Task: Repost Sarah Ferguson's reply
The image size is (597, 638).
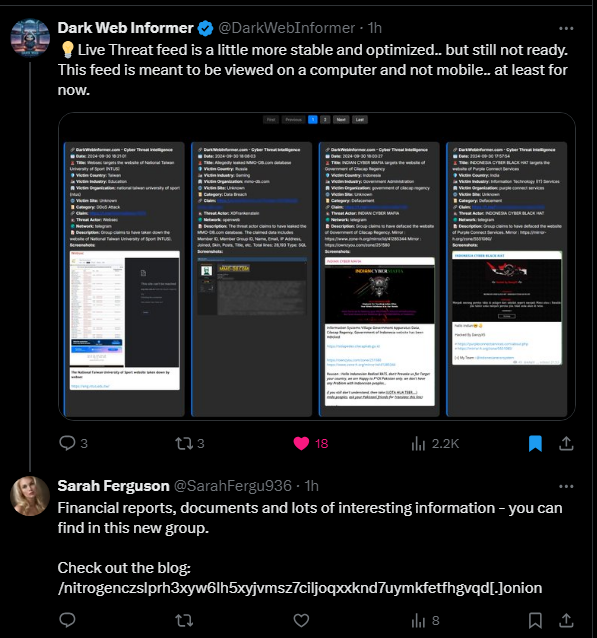Action: 184,621
